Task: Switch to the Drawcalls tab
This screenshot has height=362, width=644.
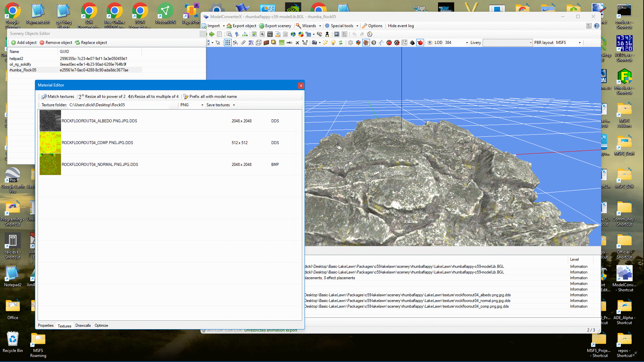Action: pyautogui.click(x=83, y=325)
